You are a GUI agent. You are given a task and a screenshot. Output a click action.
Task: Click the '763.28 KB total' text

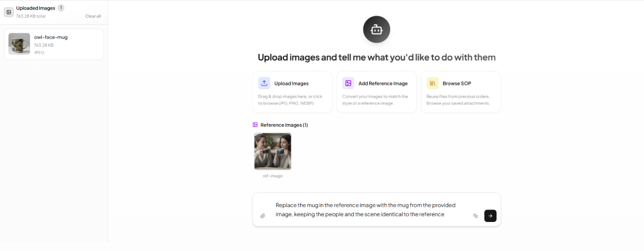[31, 16]
